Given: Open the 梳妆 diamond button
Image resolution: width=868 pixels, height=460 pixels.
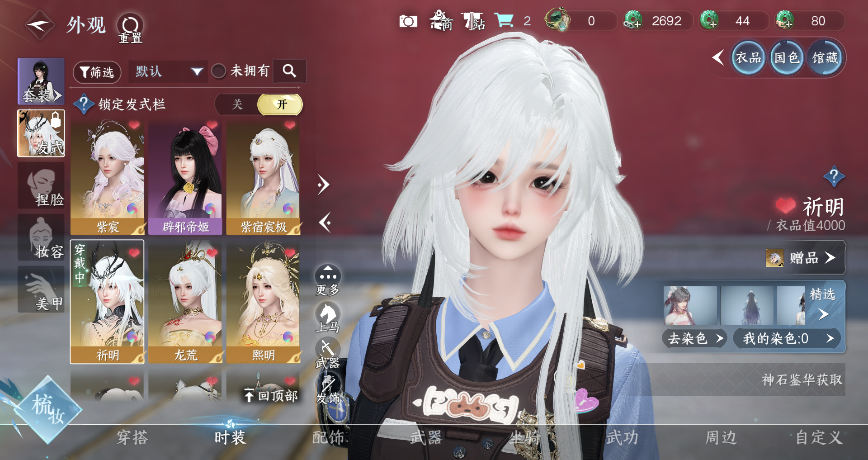Looking at the screenshot, I should [x=47, y=409].
